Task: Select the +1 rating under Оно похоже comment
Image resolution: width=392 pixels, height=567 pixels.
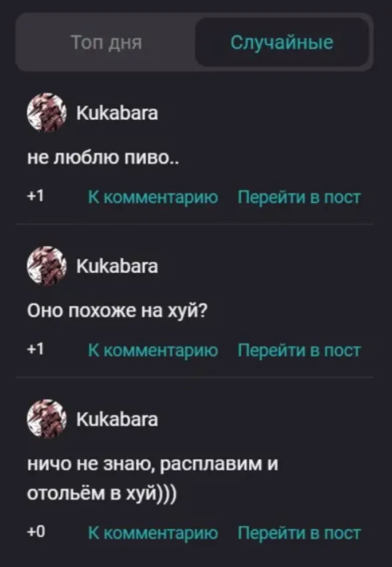Action: (36, 349)
